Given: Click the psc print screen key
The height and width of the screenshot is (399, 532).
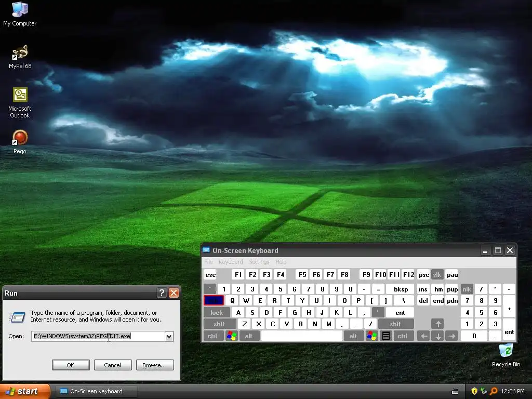Looking at the screenshot, I should pos(423,274).
